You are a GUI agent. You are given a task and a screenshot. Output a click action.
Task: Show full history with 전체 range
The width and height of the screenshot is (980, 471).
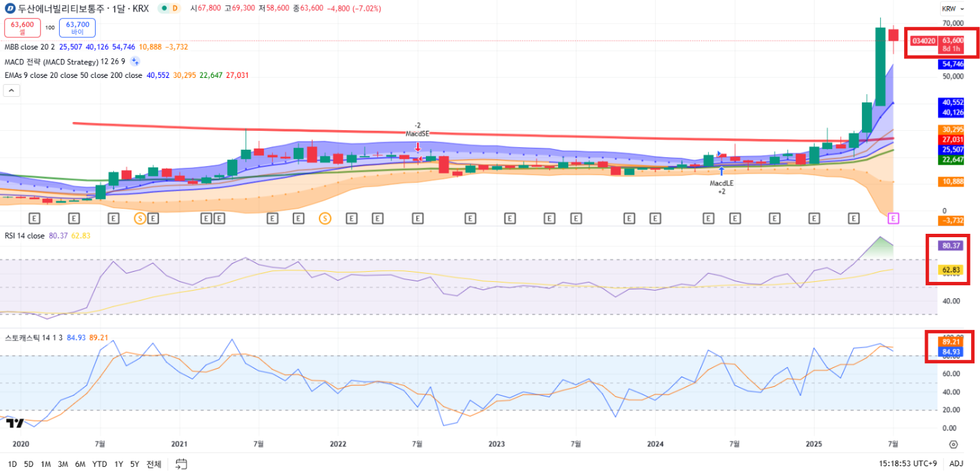coord(154,464)
